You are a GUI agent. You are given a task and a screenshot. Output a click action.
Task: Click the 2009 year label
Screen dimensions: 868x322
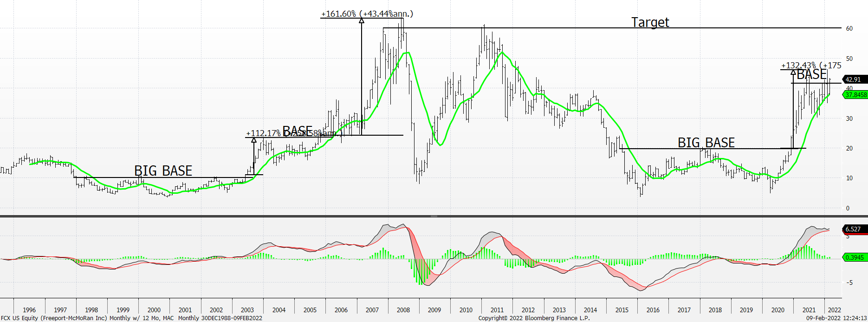(434, 310)
